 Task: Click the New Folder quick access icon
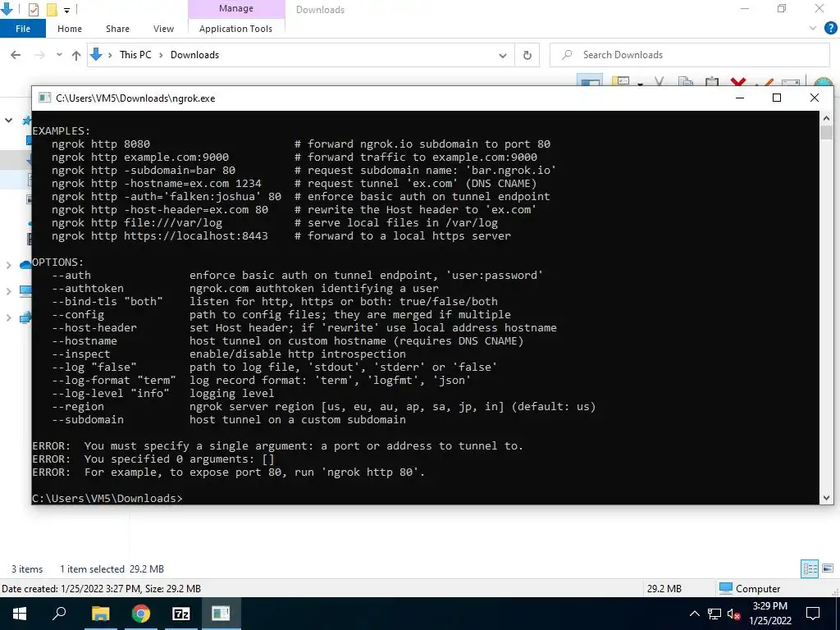(x=52, y=9)
